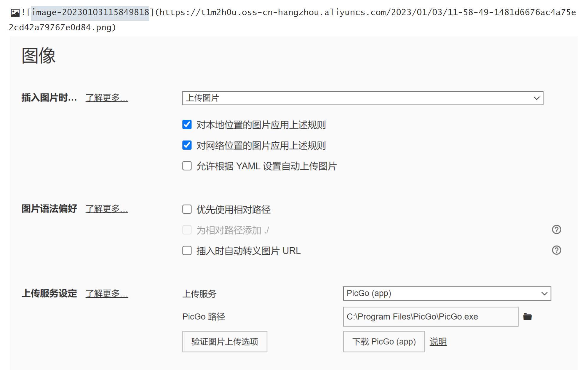
Task: Open 了解更多 link next to 图片语法偏好
Action: 107,209
